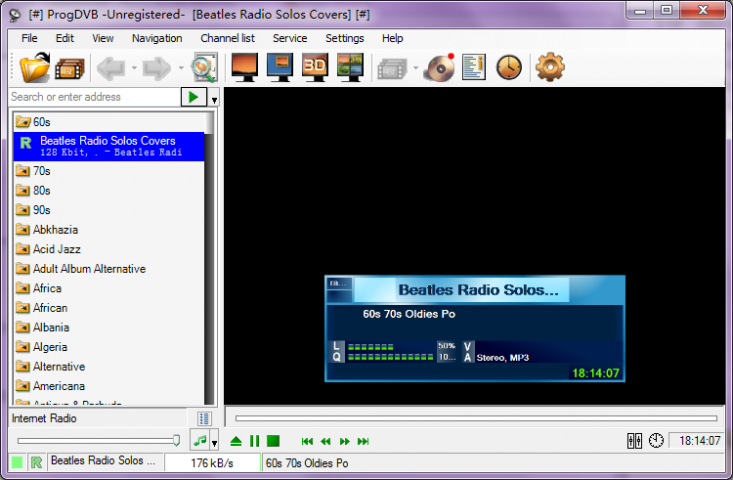
Task: Select the mosaic multi-picture monitor icon
Action: point(350,67)
